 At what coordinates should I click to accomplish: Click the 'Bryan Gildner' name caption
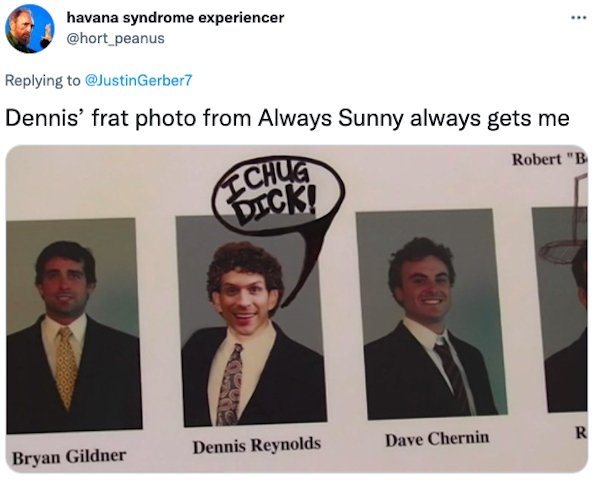70,456
